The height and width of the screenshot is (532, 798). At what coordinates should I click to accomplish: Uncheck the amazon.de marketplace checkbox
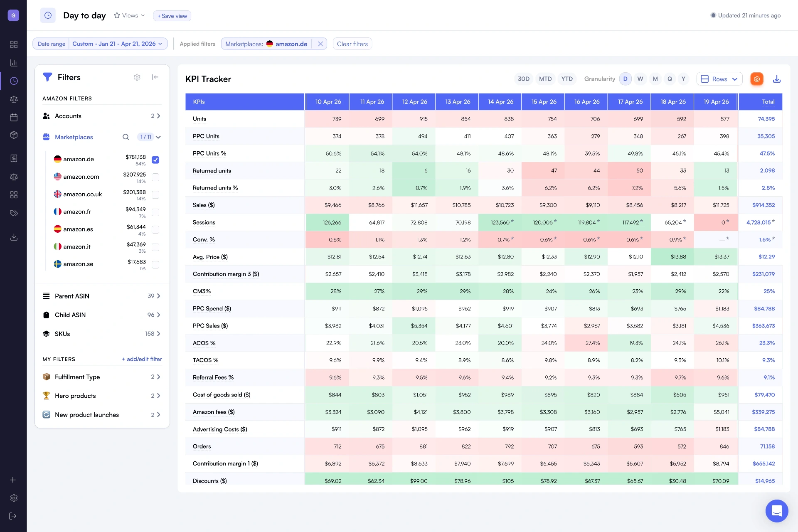pyautogui.click(x=155, y=160)
